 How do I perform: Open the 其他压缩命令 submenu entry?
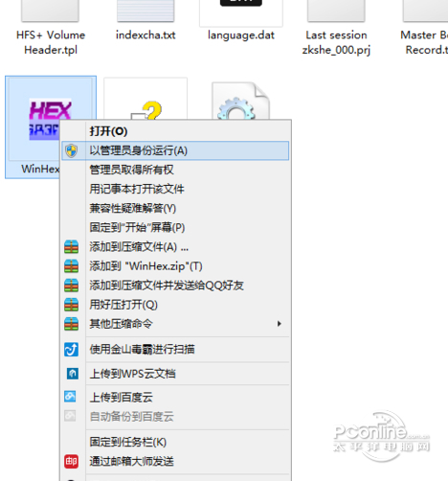(175, 324)
